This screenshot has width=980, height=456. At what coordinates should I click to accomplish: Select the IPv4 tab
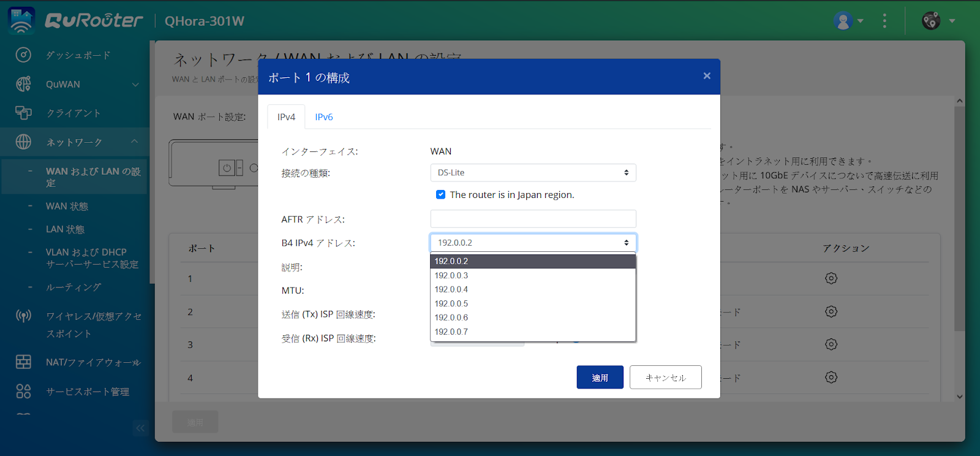click(286, 117)
